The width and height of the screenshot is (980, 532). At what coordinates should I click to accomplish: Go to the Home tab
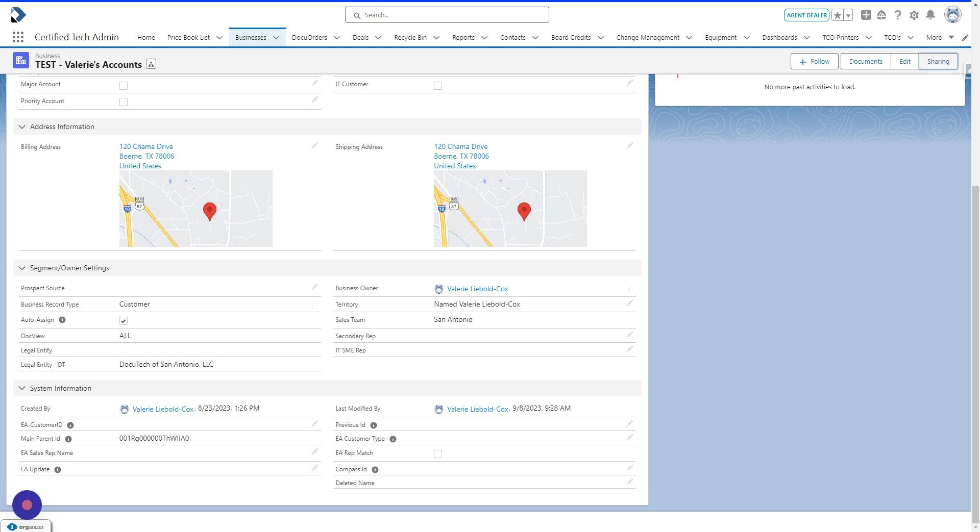pyautogui.click(x=146, y=37)
